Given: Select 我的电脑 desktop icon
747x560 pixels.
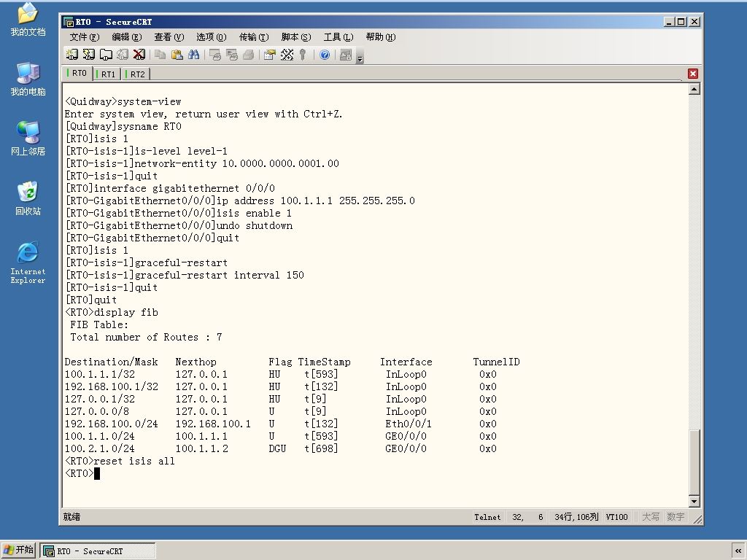Looking at the screenshot, I should pos(28,79).
